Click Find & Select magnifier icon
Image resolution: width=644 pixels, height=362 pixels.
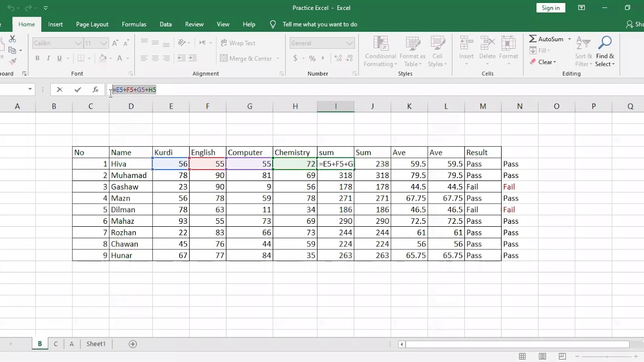click(605, 43)
